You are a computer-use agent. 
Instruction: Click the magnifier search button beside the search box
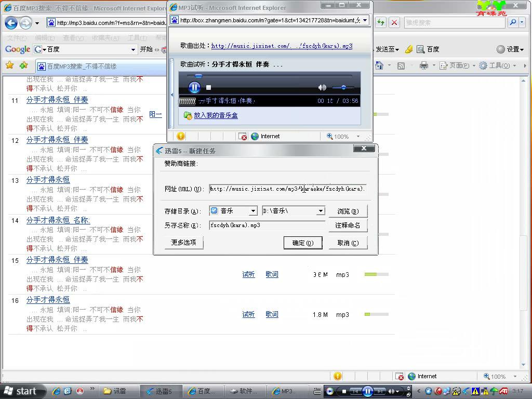[x=513, y=22]
